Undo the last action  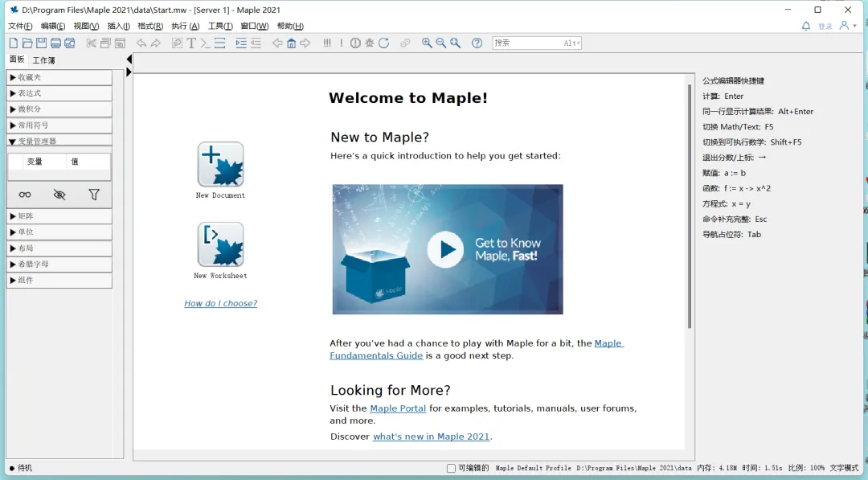coord(141,43)
